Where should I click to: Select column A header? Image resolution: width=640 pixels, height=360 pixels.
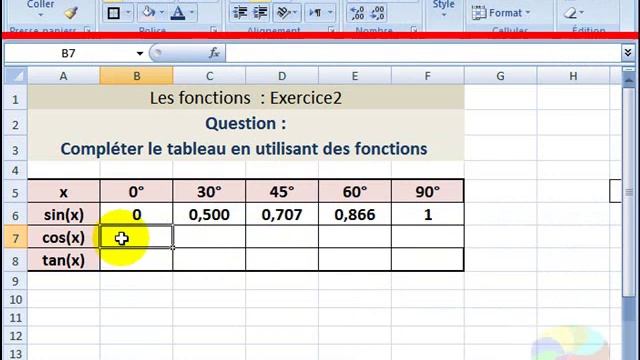coord(63,76)
